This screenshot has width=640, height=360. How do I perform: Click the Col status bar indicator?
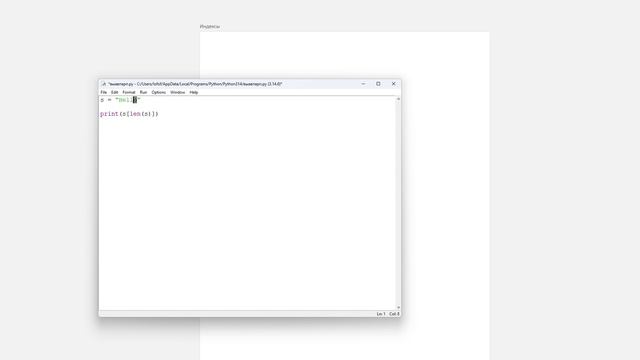point(394,314)
